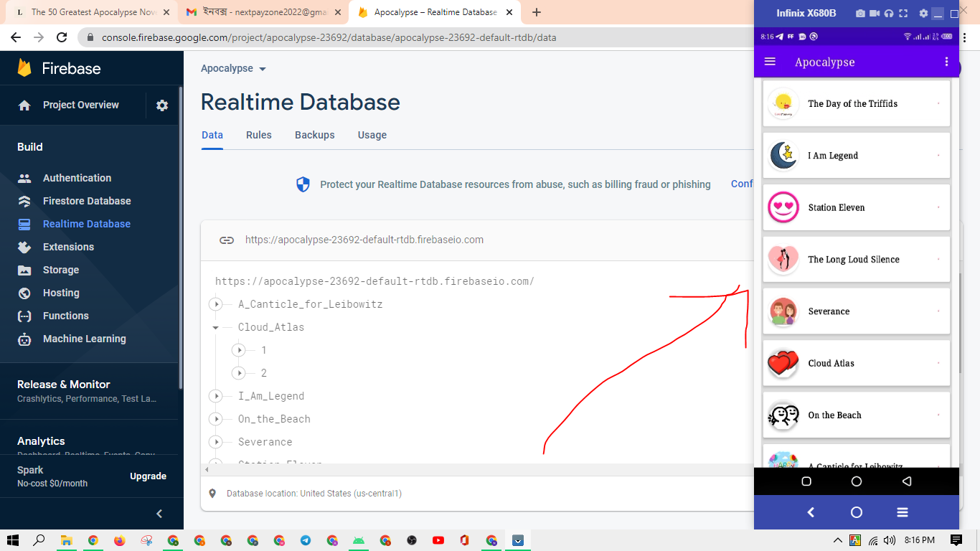Tap the phone recents square button
The height and width of the screenshot is (551, 980).
[806, 481]
